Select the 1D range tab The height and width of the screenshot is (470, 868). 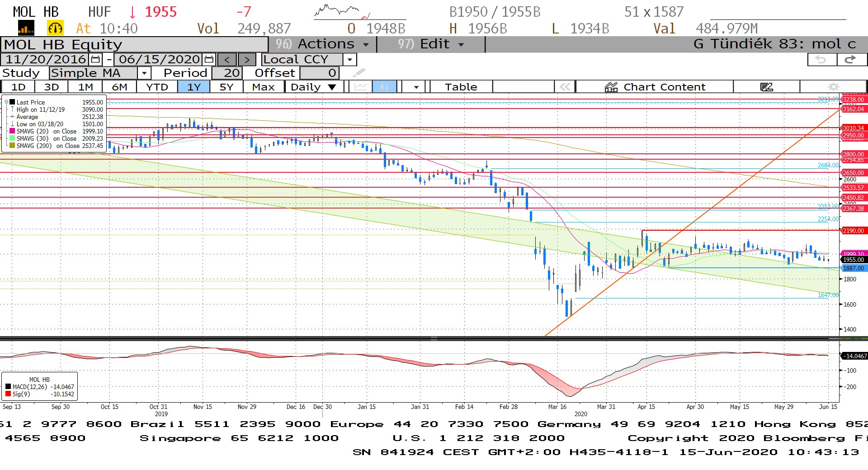point(18,87)
